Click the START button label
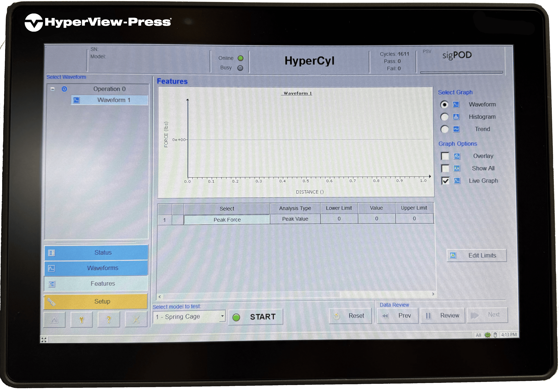Image resolution: width=560 pixels, height=392 pixels. click(x=263, y=317)
